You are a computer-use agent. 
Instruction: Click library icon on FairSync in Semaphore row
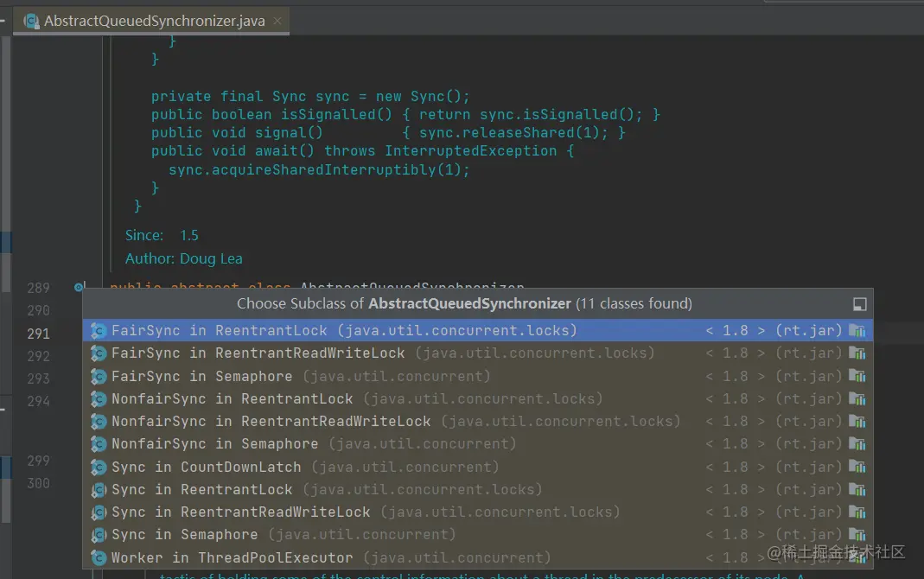click(857, 376)
